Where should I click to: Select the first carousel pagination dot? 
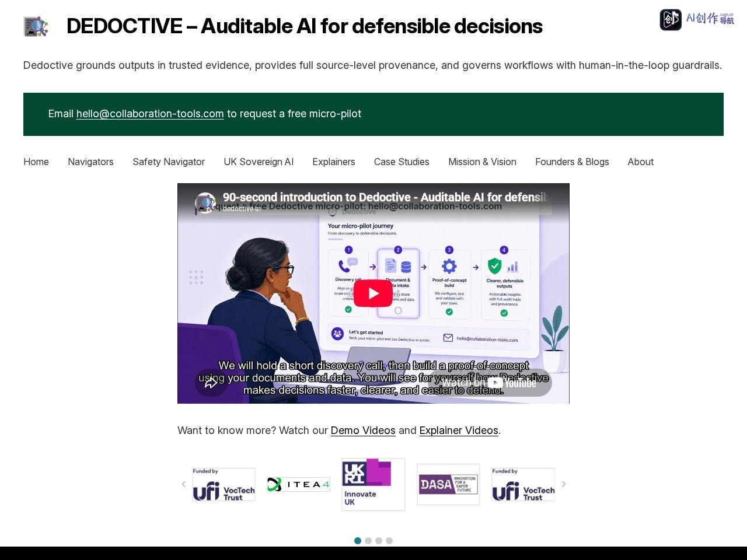pos(358,541)
